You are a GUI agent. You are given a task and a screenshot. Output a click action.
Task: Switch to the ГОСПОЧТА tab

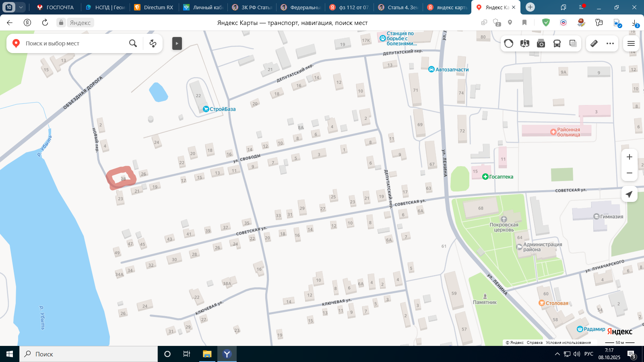(56, 7)
